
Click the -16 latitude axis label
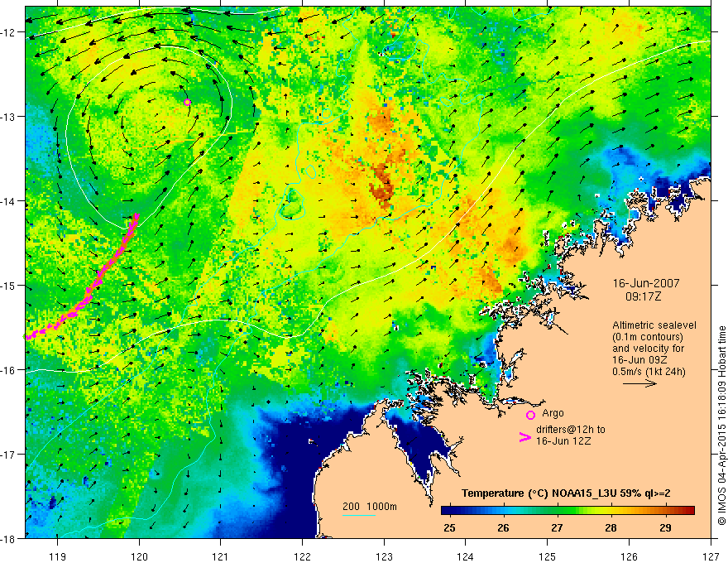tap(9, 370)
